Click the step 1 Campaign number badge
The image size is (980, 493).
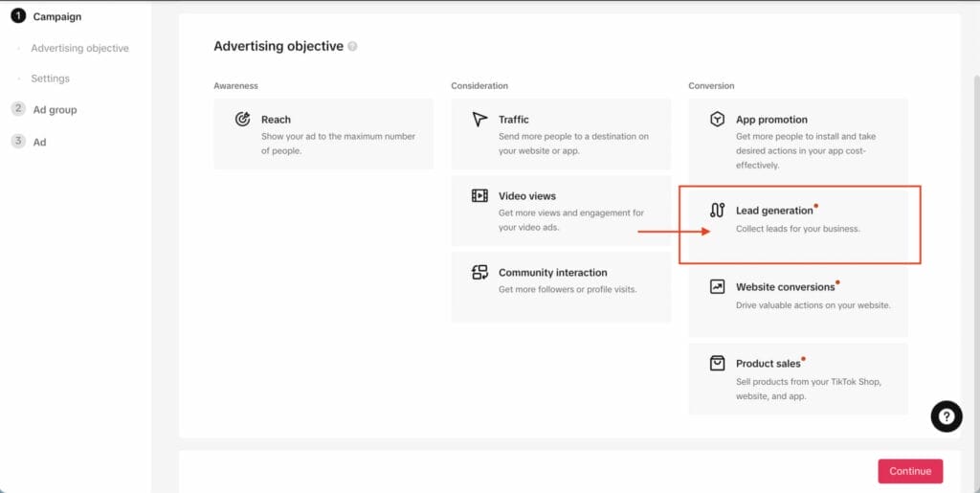[x=18, y=15]
